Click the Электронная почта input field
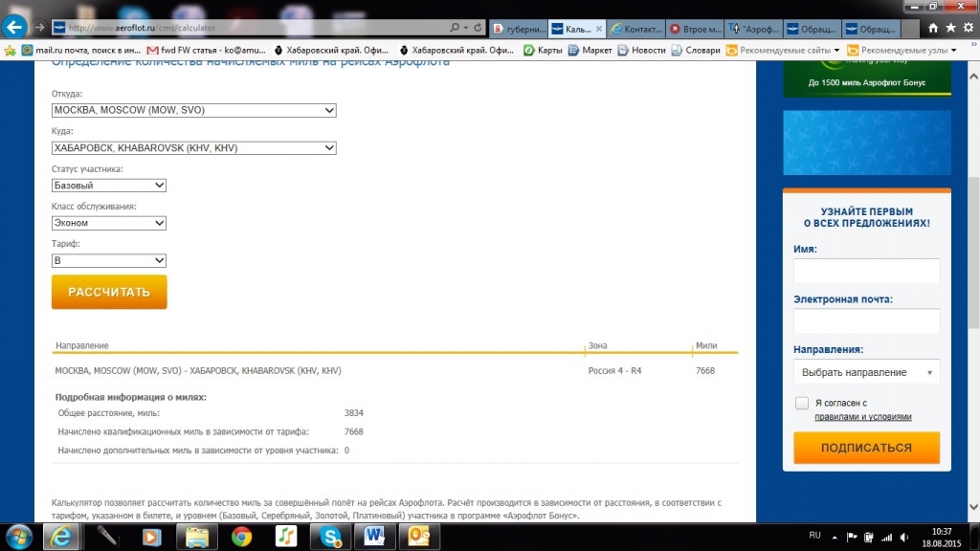 tap(867, 320)
